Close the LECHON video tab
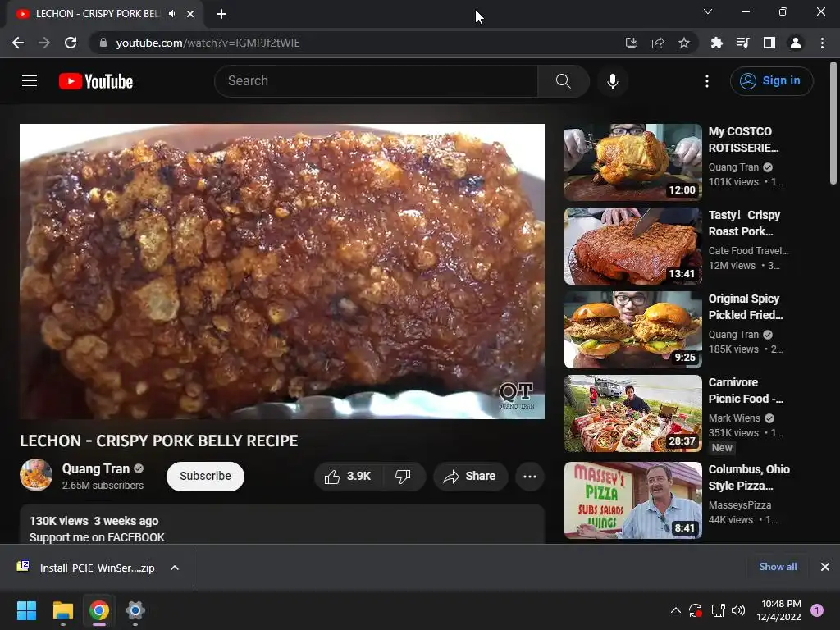This screenshot has width=840, height=630. (x=190, y=14)
